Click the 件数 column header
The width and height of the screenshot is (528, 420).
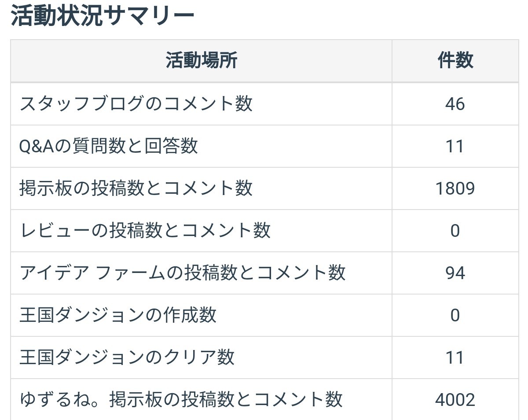point(455,60)
